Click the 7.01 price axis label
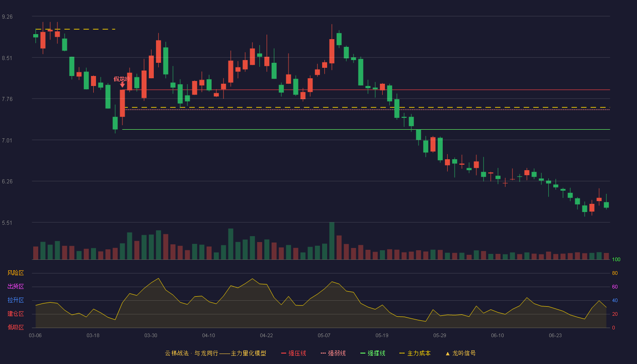The image size is (637, 364). click(x=7, y=141)
